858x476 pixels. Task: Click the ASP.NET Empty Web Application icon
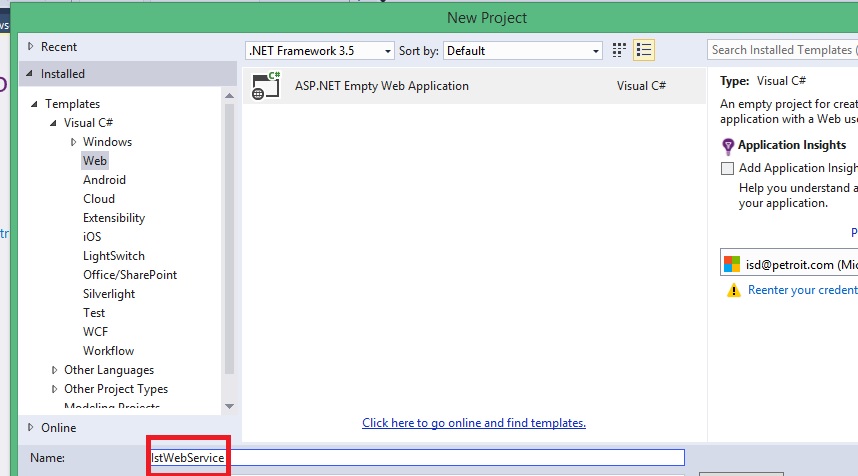266,86
